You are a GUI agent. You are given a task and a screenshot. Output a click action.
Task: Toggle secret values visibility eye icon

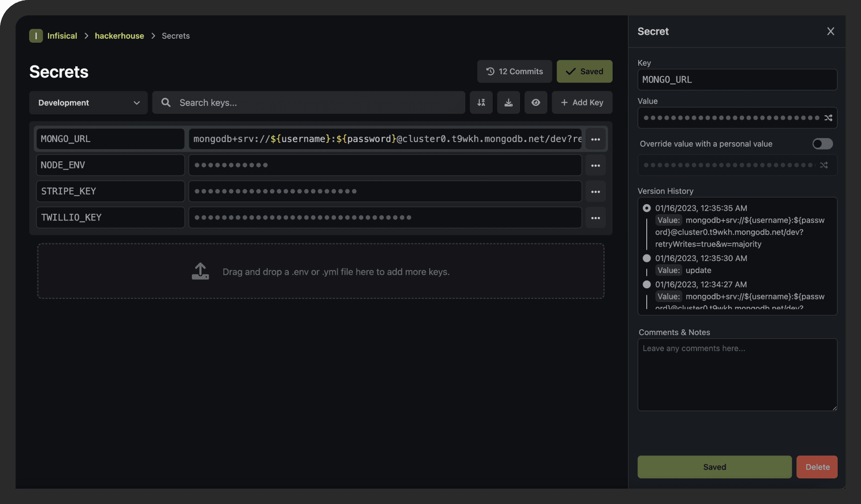(x=535, y=103)
